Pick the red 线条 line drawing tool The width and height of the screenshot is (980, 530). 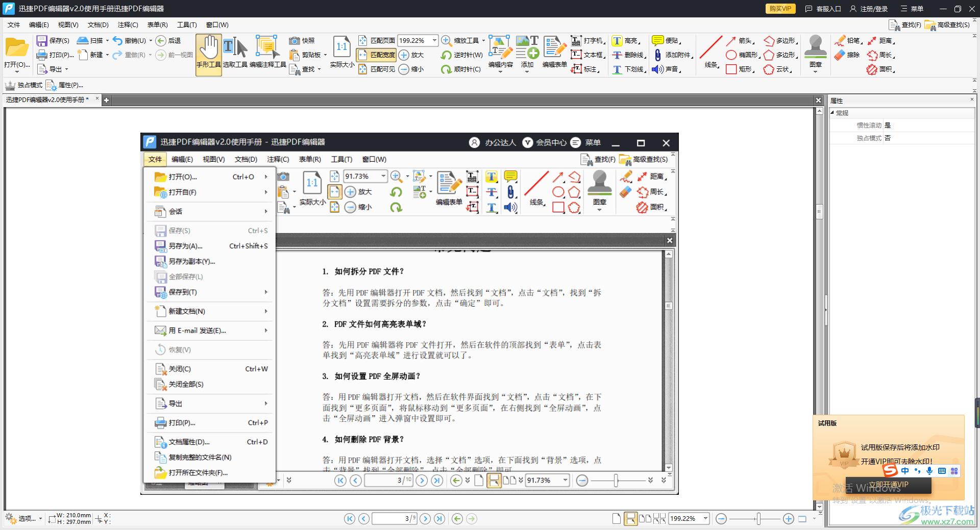point(711,52)
